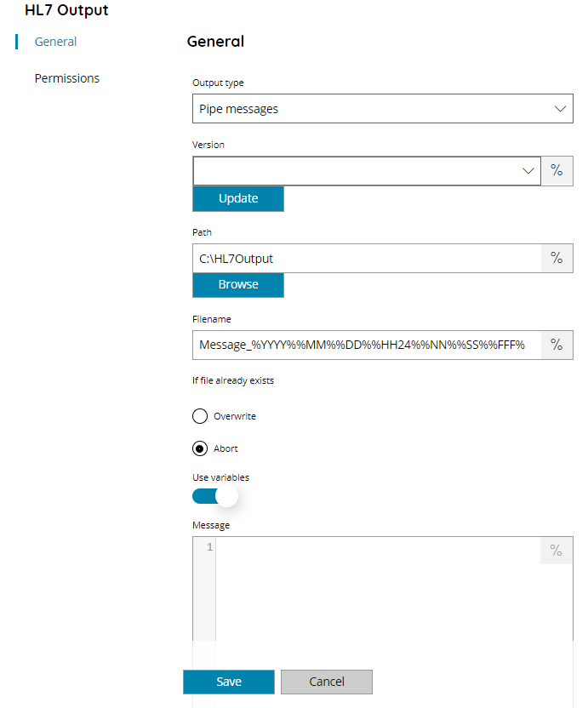Open the variable picker for Filename field
The image size is (588, 708).
coord(557,345)
